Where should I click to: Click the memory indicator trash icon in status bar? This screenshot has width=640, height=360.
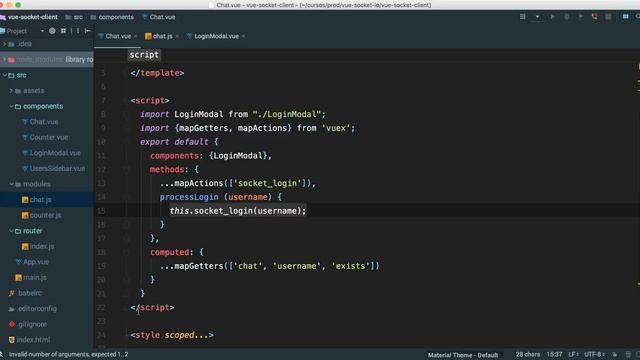coord(628,354)
